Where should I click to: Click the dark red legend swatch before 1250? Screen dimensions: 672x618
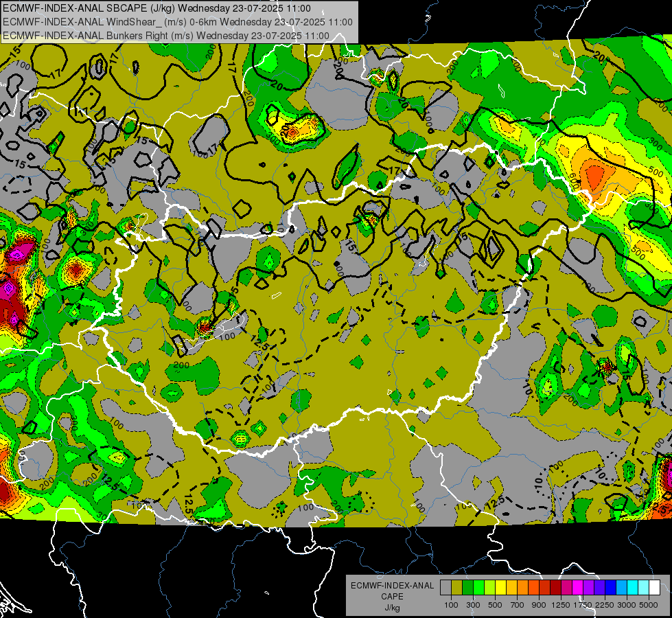(x=555, y=588)
